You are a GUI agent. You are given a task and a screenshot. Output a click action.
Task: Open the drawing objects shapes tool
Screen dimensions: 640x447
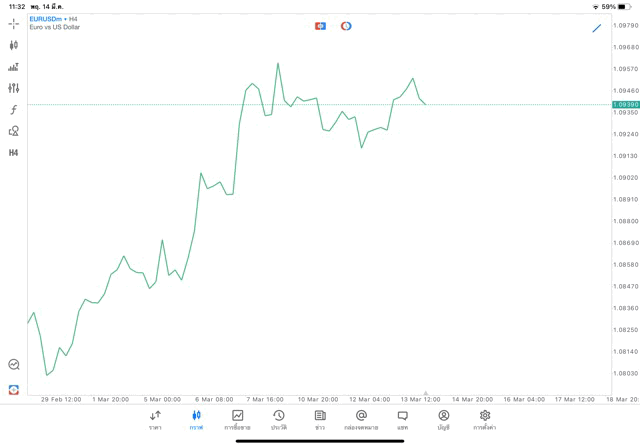13,131
